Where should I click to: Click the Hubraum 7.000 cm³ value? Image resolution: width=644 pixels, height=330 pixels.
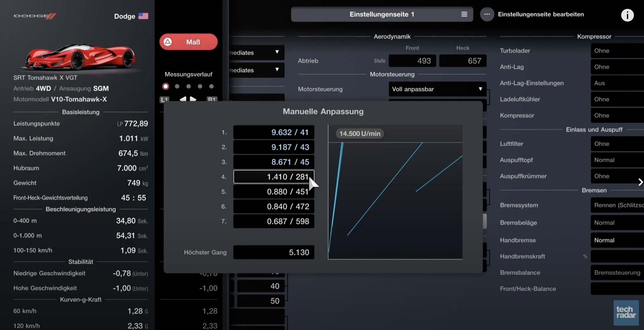click(133, 168)
